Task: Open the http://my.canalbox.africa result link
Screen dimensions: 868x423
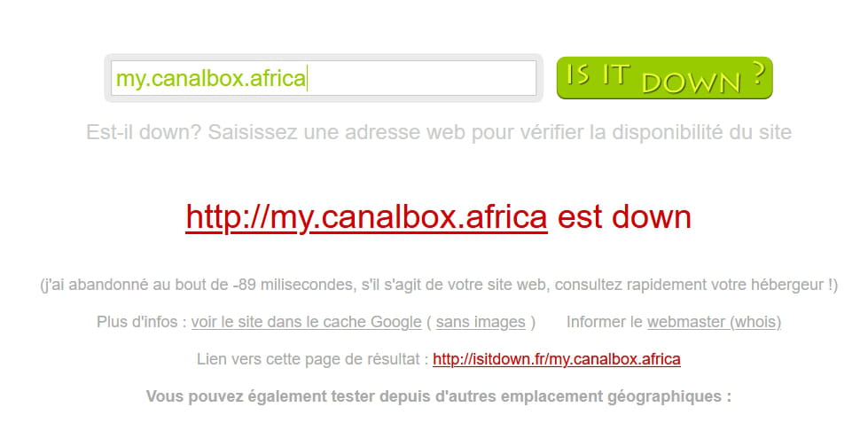Action: (366, 216)
